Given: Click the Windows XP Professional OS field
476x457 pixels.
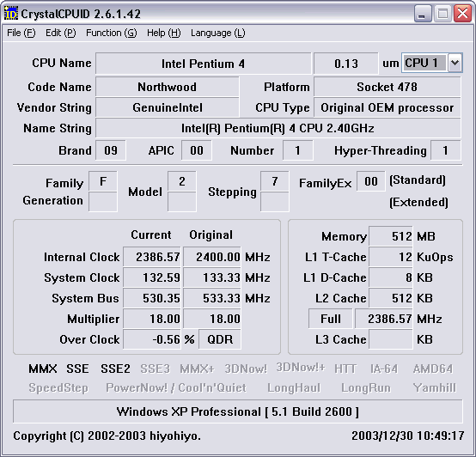Looking at the screenshot, I should click(238, 411).
